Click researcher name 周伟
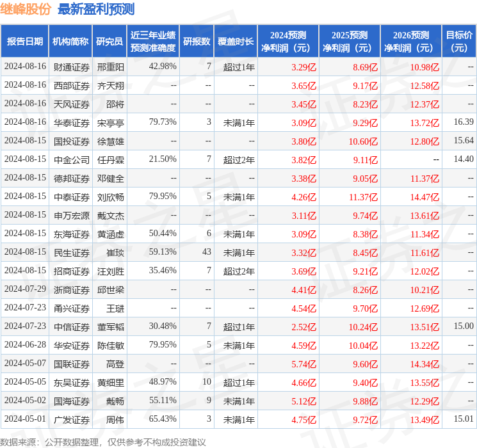This screenshot has height=448, width=477. pyautogui.click(x=115, y=420)
